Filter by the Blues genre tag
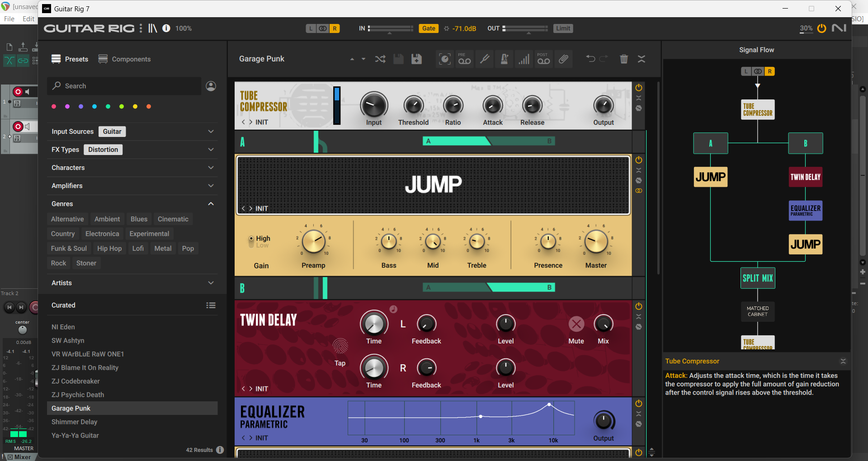 (x=139, y=219)
